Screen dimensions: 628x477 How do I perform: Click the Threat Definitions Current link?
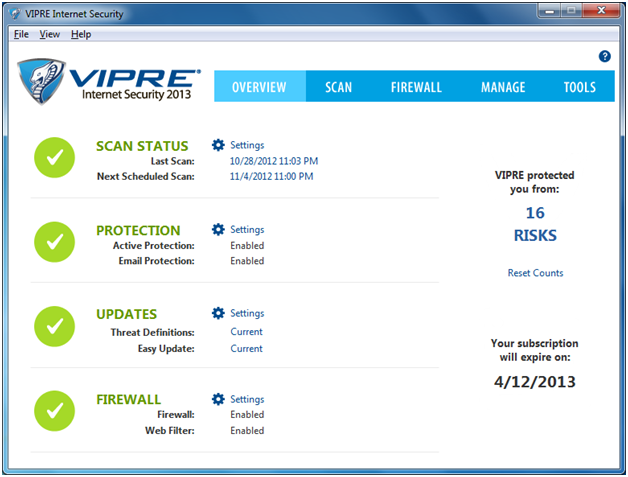click(246, 332)
